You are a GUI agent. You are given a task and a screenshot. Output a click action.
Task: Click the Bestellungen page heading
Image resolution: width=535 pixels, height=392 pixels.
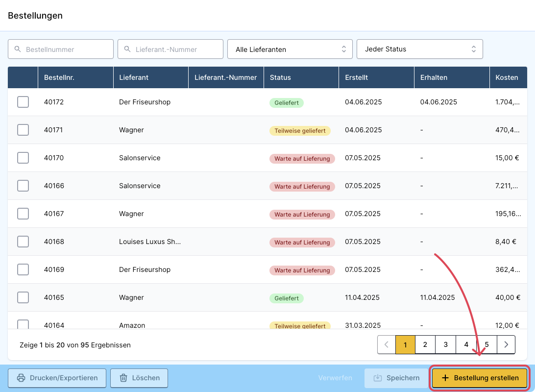tap(35, 16)
